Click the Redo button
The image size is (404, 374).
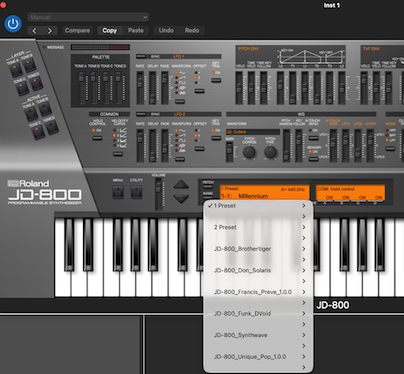[x=192, y=31]
